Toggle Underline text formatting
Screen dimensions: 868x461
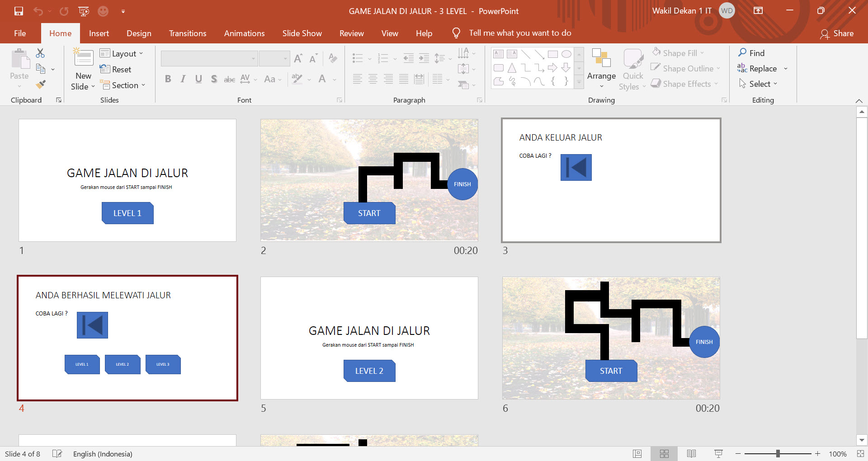click(x=198, y=79)
